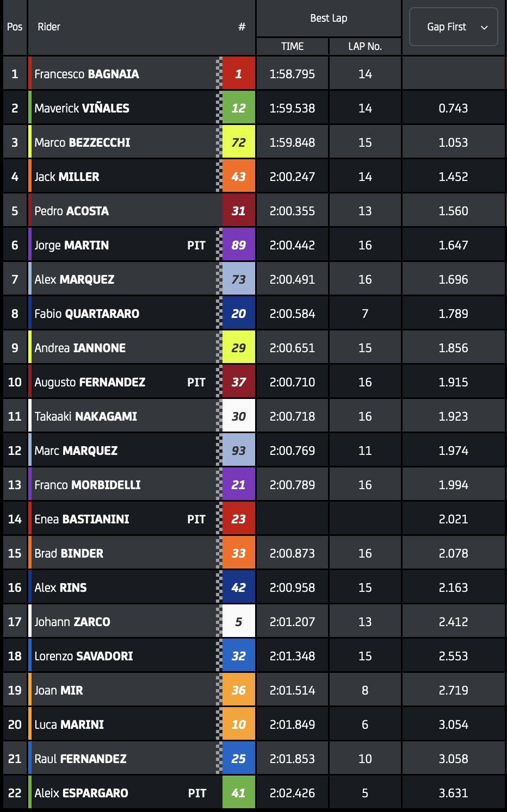
Task: Click the green number 12 badge
Action: [x=238, y=108]
